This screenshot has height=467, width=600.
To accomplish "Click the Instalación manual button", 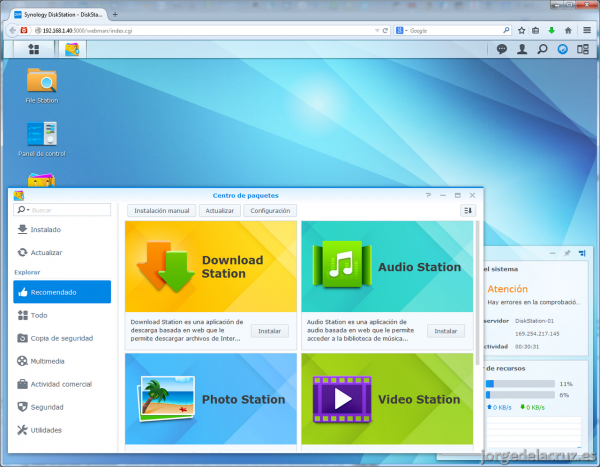I will [161, 211].
